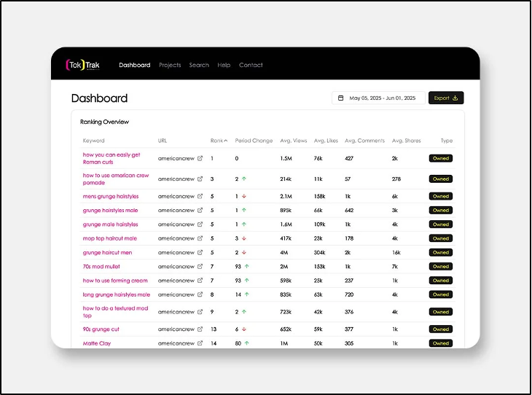Click the Avg. Views column header
Image resolution: width=532 pixels, height=395 pixels.
[x=294, y=141]
